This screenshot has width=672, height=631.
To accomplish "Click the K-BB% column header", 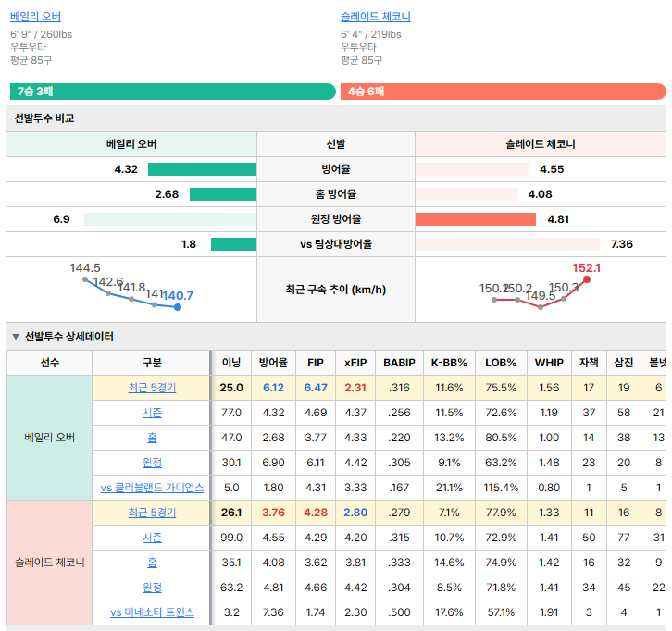I will click(449, 363).
